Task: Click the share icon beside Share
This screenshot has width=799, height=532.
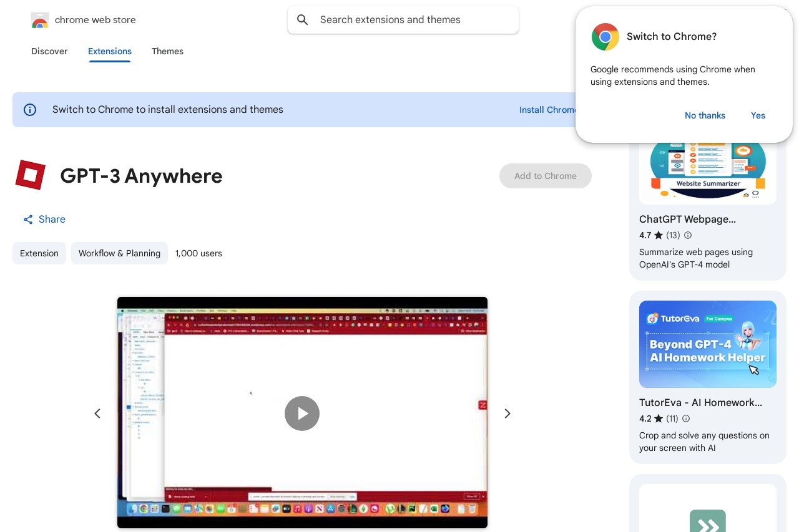Action: (28, 220)
